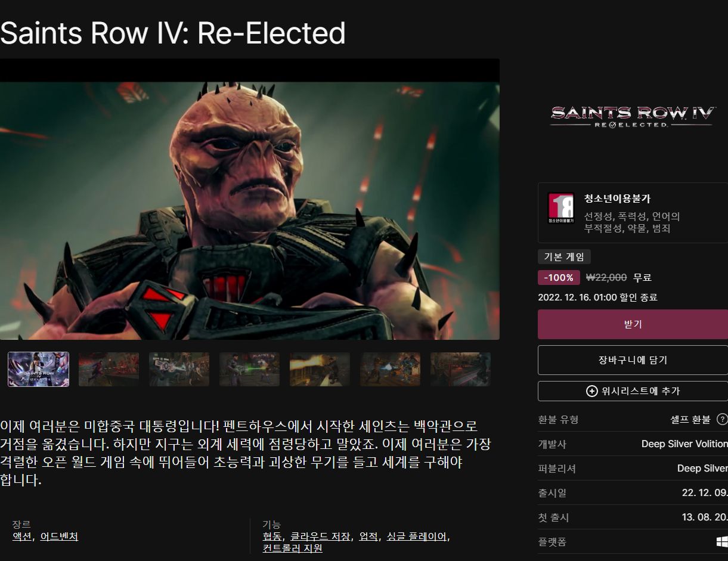Click the plus circle wishlist icon
The image size is (728, 561).
coord(591,391)
